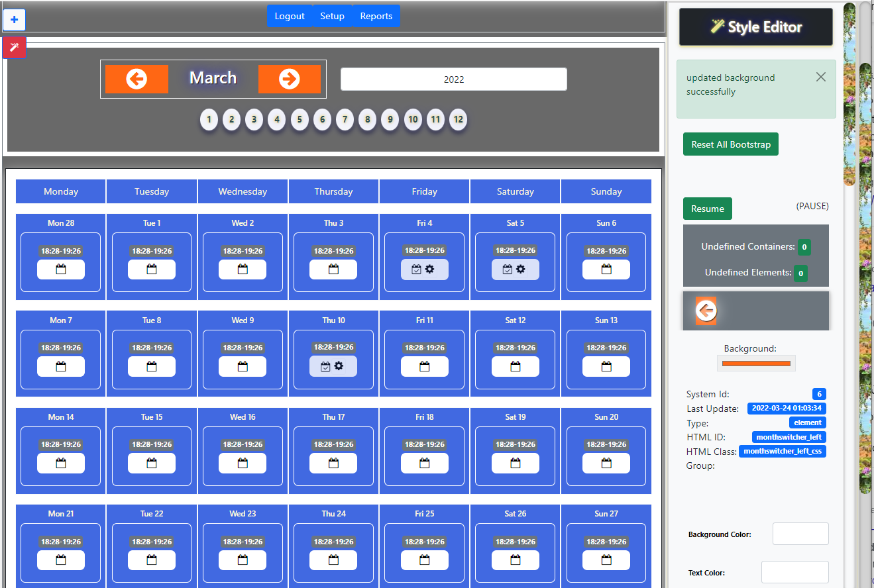Go to next month with right arrow
Screen dimensions: 874x588
[x=290, y=79]
